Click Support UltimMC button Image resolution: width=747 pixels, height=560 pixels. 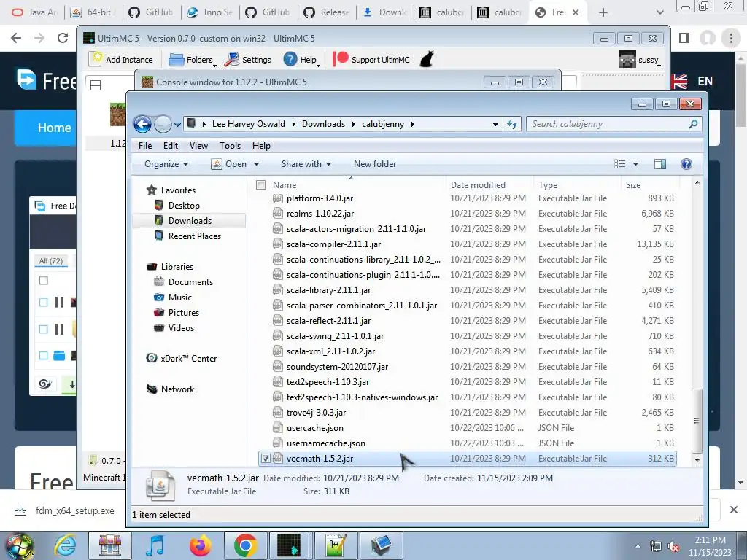[371, 60]
